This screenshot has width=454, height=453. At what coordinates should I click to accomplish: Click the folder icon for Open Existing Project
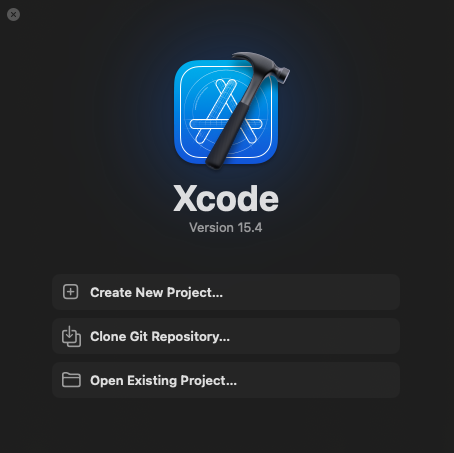(71, 380)
